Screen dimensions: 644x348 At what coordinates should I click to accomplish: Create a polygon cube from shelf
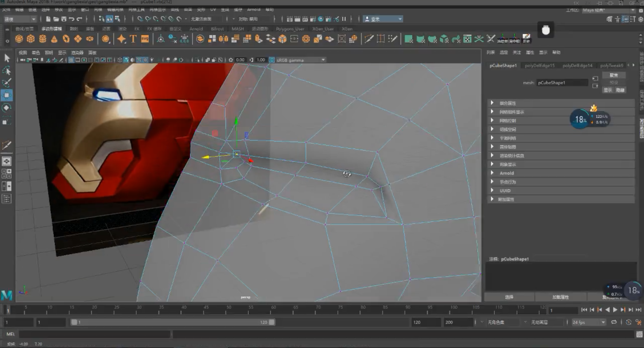(31, 39)
